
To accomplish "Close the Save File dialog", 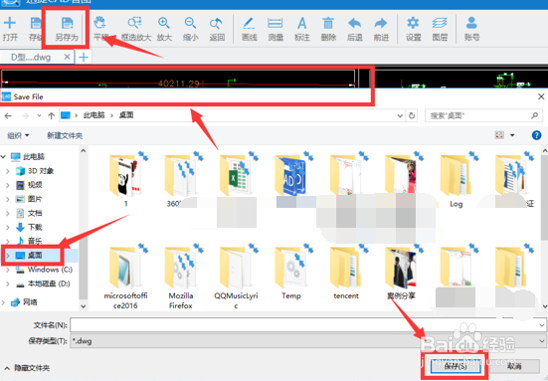I will 541,96.
